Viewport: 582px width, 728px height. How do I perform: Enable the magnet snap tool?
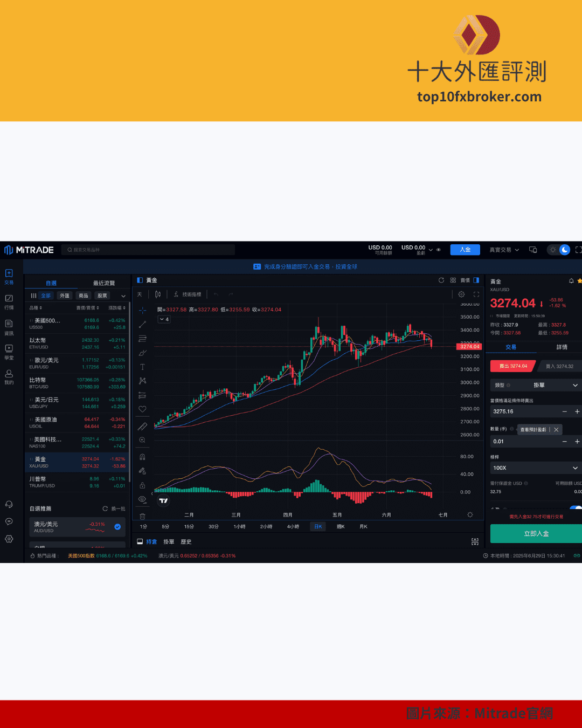(x=142, y=457)
